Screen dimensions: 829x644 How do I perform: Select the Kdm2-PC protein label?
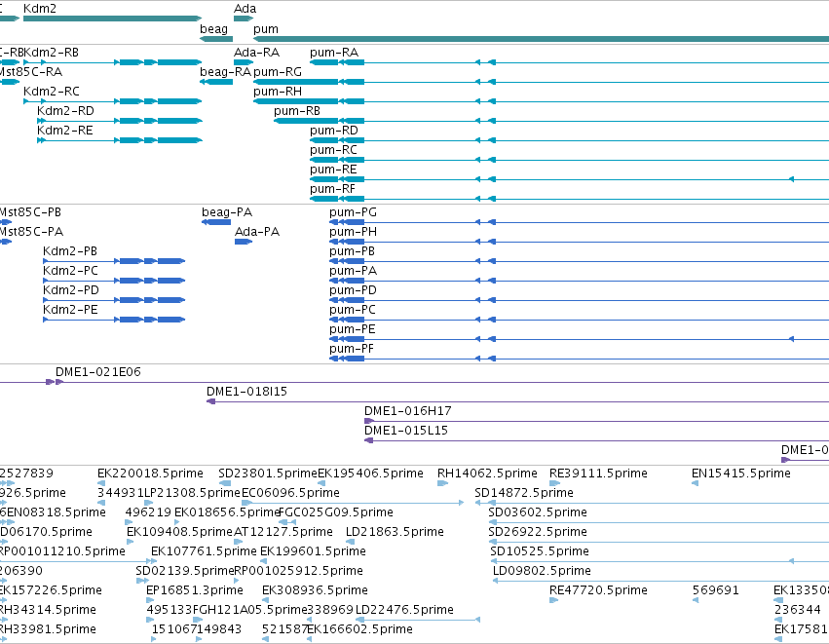[x=70, y=271]
